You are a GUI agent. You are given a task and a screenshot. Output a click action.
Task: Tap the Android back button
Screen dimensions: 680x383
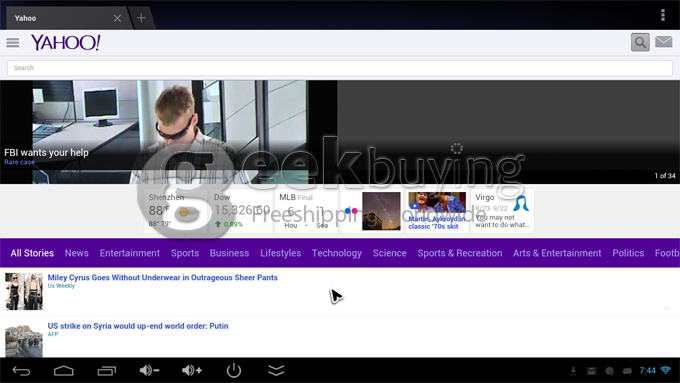[21, 371]
